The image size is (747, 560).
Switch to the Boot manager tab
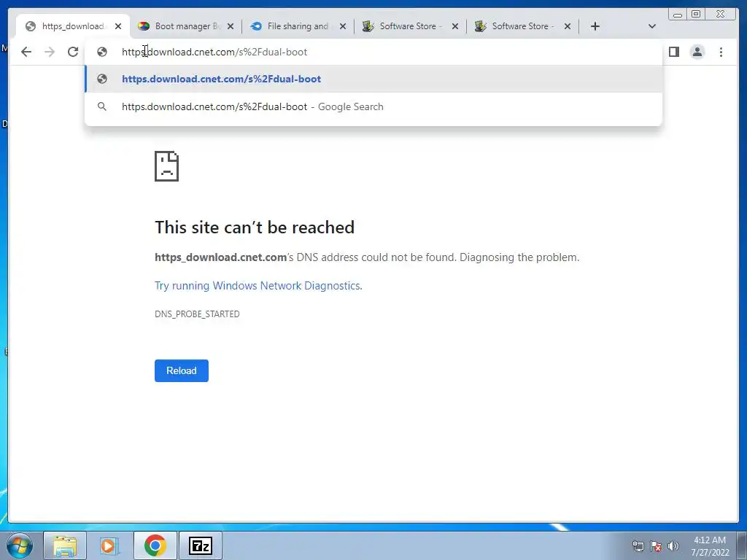186,26
